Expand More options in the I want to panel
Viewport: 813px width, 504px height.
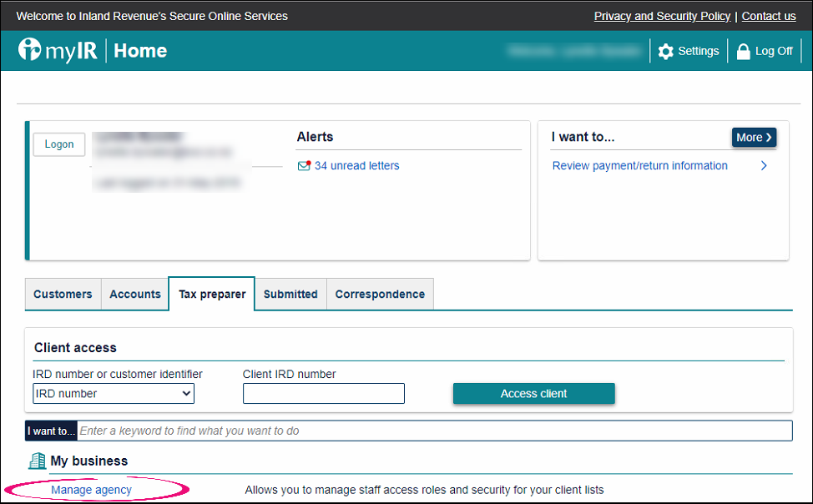click(x=753, y=137)
